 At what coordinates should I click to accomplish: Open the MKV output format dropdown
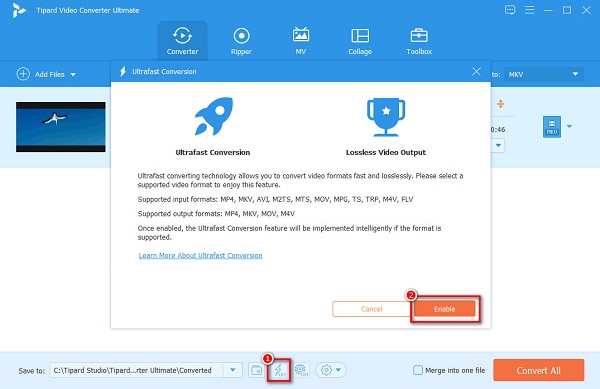pos(543,74)
